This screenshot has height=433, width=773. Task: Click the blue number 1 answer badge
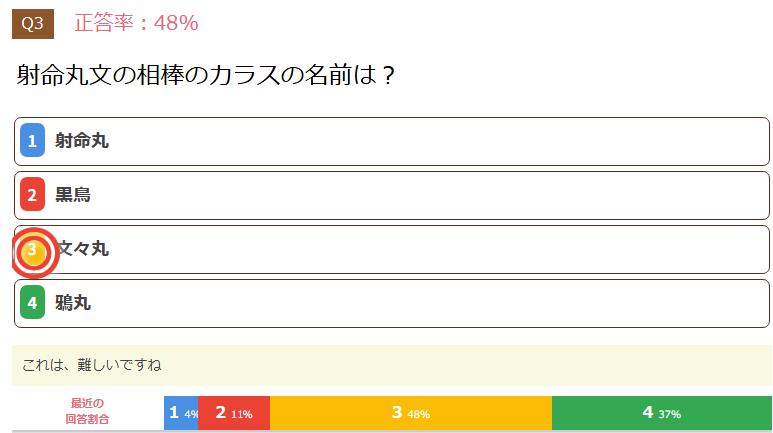pos(32,142)
